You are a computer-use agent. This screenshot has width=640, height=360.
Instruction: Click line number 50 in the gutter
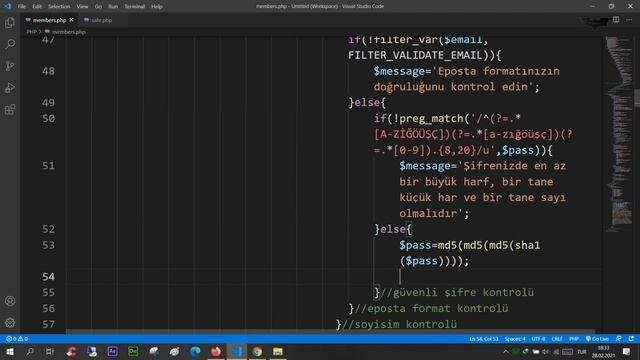[x=48, y=118]
